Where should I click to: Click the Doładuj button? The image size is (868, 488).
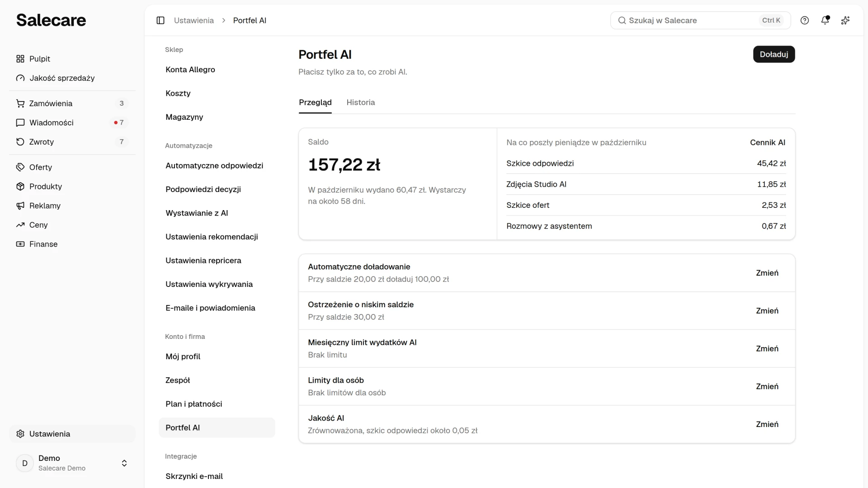point(774,54)
